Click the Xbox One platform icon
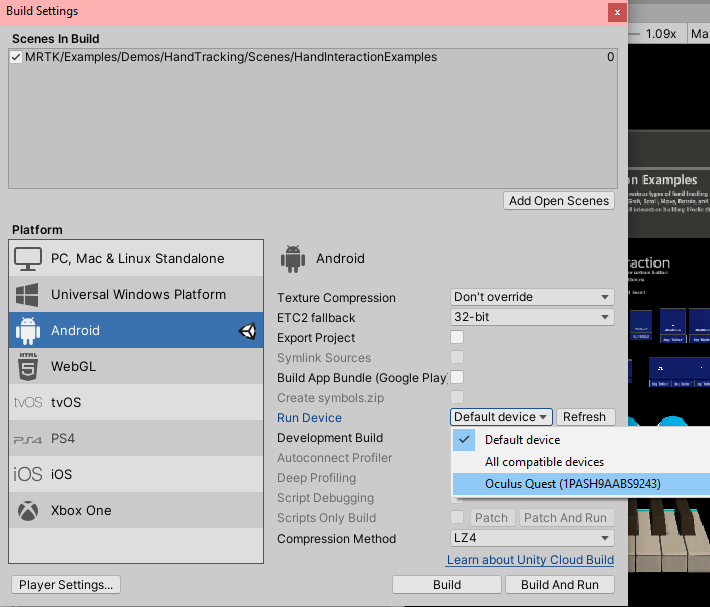 coord(27,511)
